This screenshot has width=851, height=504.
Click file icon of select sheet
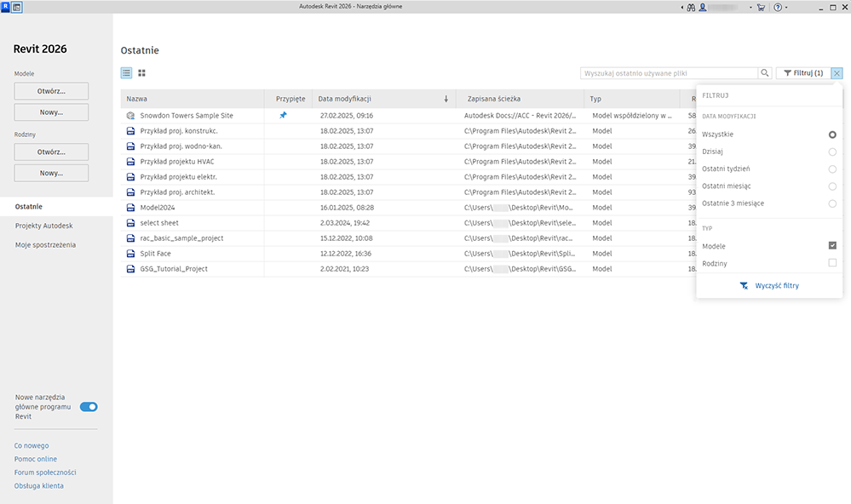[x=130, y=222]
